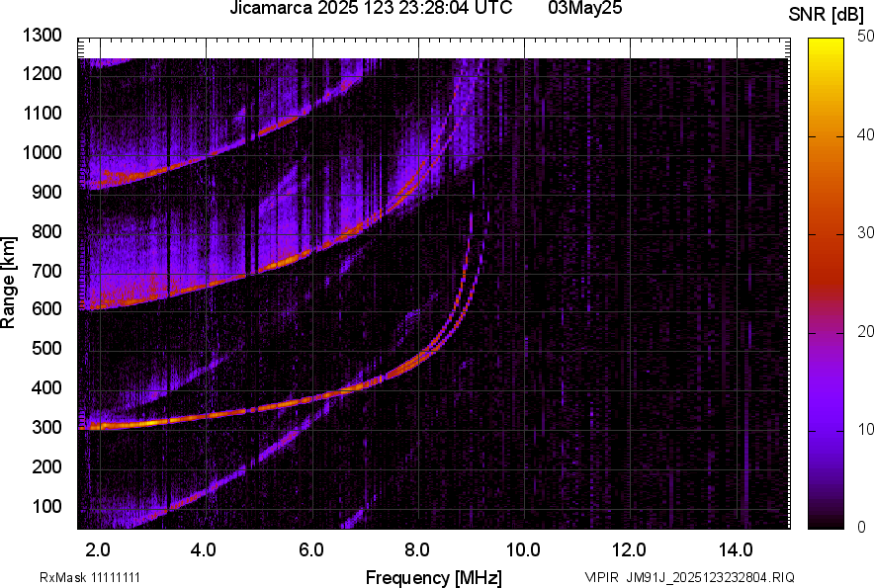Click the '2.0' frequency tick label

pyautogui.click(x=98, y=550)
